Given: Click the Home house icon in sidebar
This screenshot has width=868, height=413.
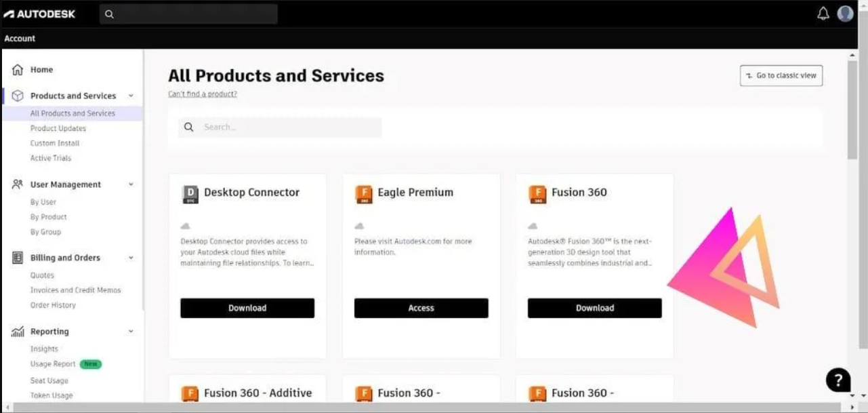Looking at the screenshot, I should pos(18,69).
